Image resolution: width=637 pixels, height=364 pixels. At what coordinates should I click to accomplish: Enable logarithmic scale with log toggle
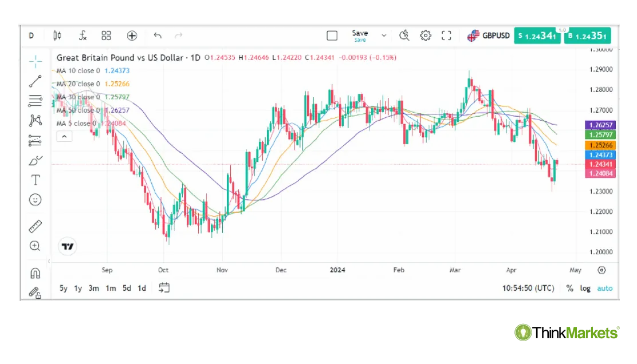pyautogui.click(x=585, y=288)
